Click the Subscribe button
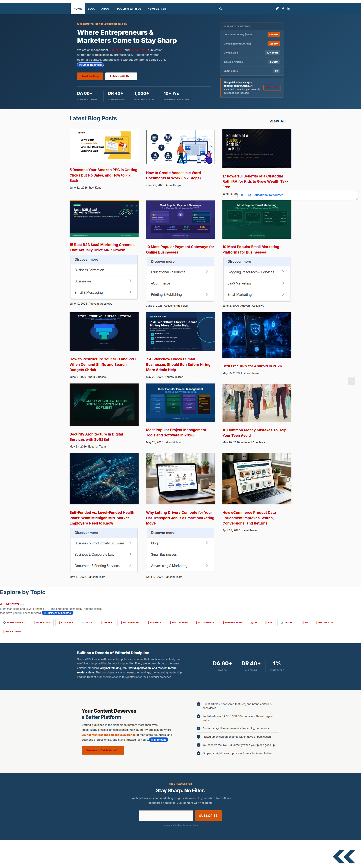This screenshot has height=868, width=361. (x=208, y=815)
